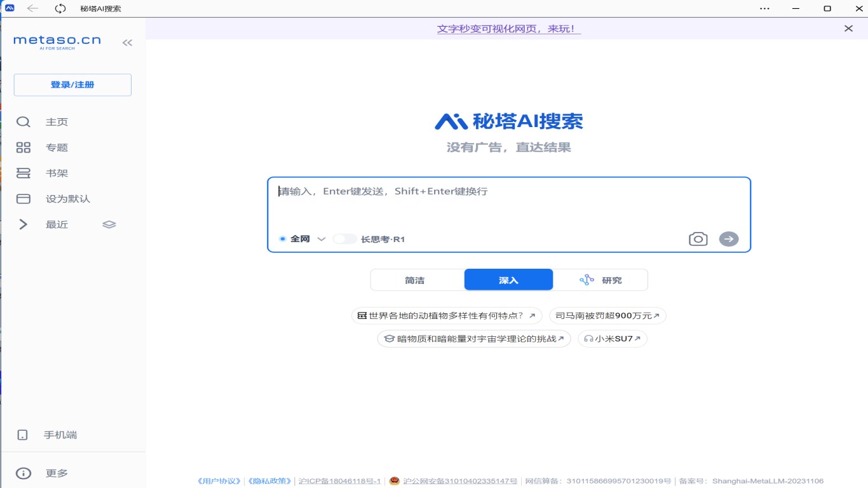Click 设为默认 in sidebar
This screenshot has height=488, width=868.
click(68, 199)
